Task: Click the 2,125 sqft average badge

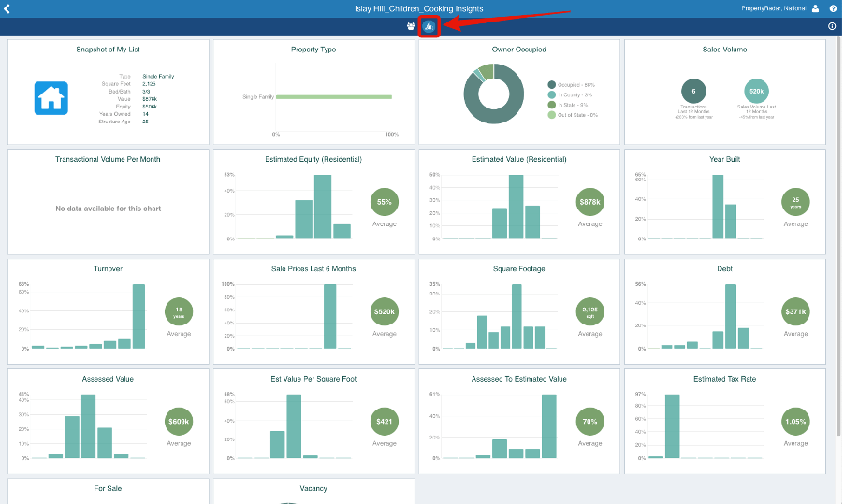Action: point(589,312)
